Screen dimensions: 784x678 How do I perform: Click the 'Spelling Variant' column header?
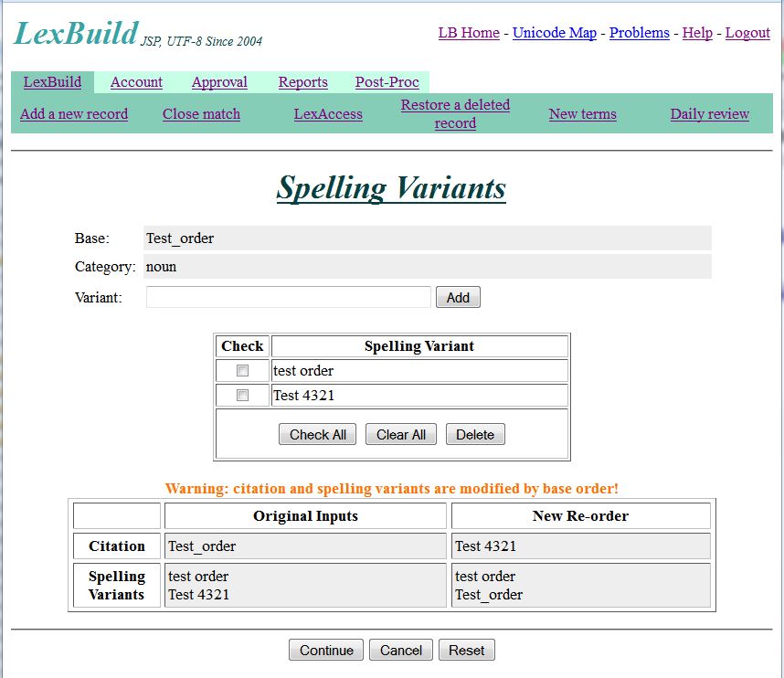click(x=419, y=346)
